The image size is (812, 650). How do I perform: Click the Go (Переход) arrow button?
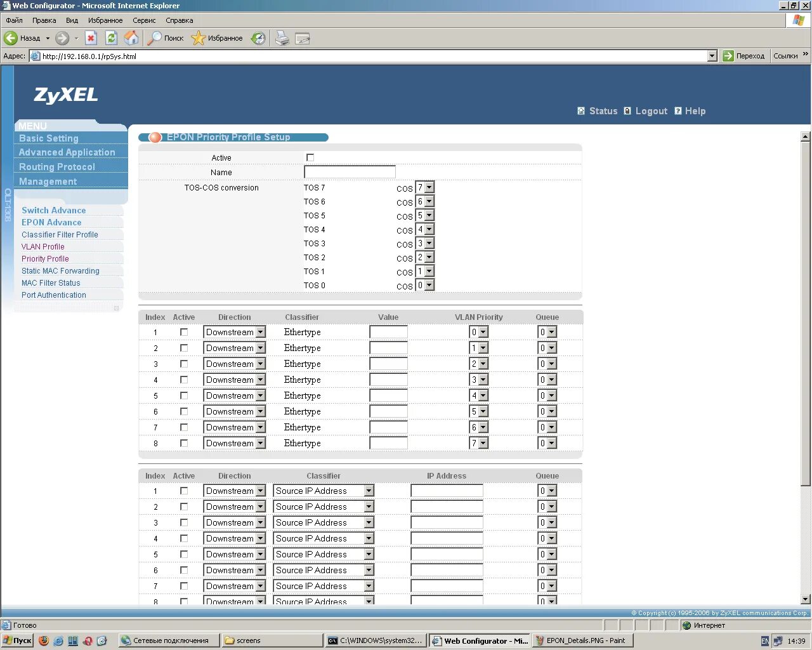point(728,56)
